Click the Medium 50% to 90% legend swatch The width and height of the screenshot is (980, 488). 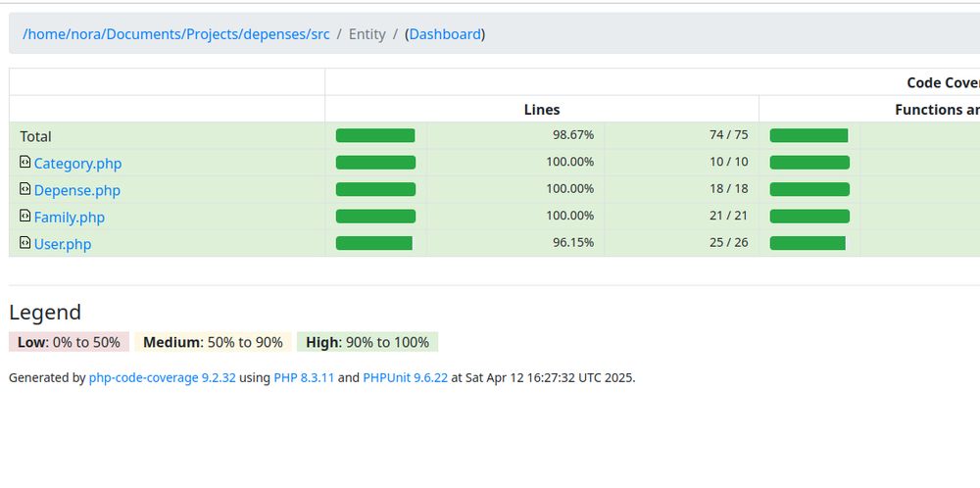(213, 342)
